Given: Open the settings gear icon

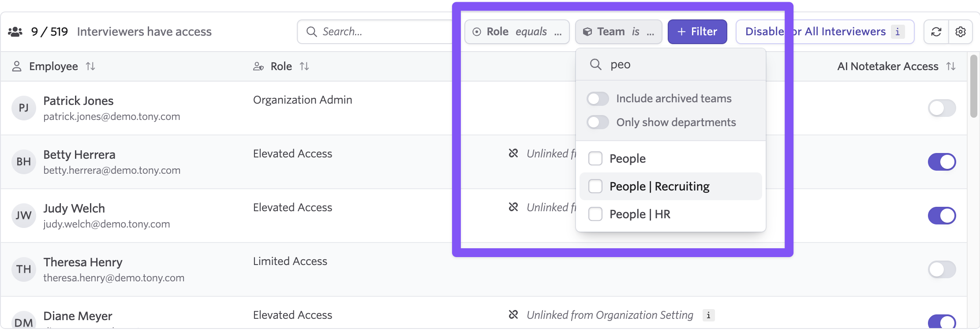Looking at the screenshot, I should point(960,32).
